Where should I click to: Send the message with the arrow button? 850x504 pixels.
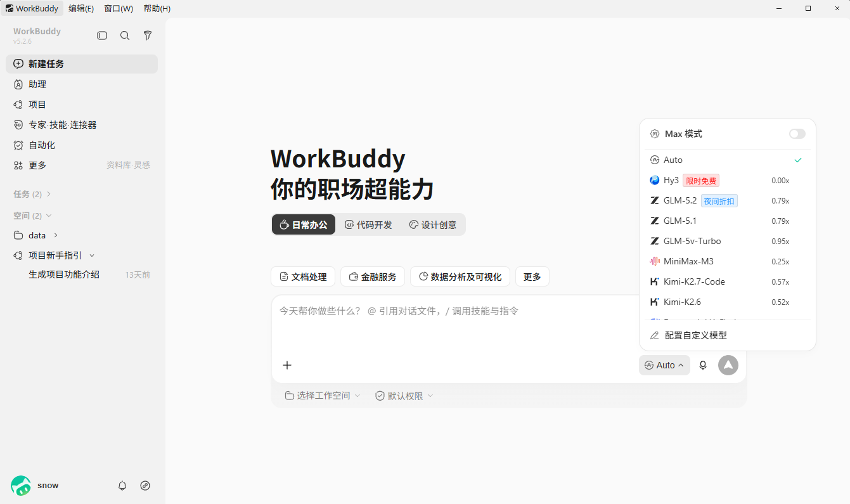pyautogui.click(x=728, y=365)
